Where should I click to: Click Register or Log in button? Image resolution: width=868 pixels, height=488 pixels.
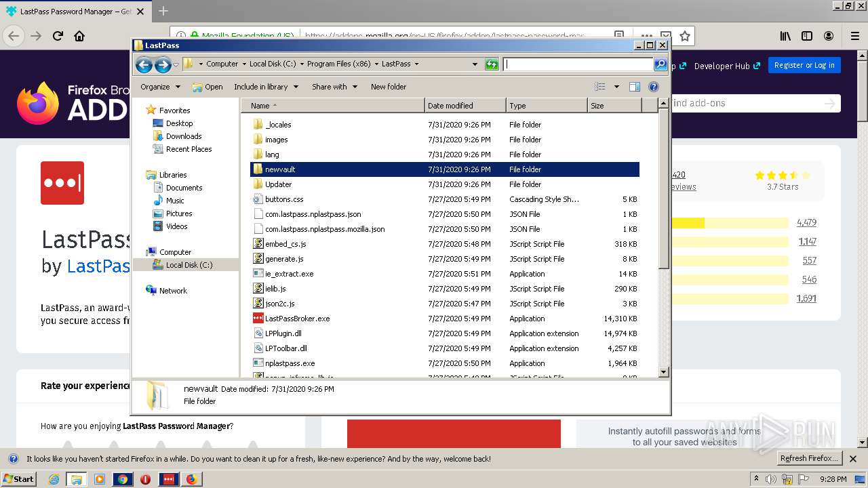click(804, 65)
